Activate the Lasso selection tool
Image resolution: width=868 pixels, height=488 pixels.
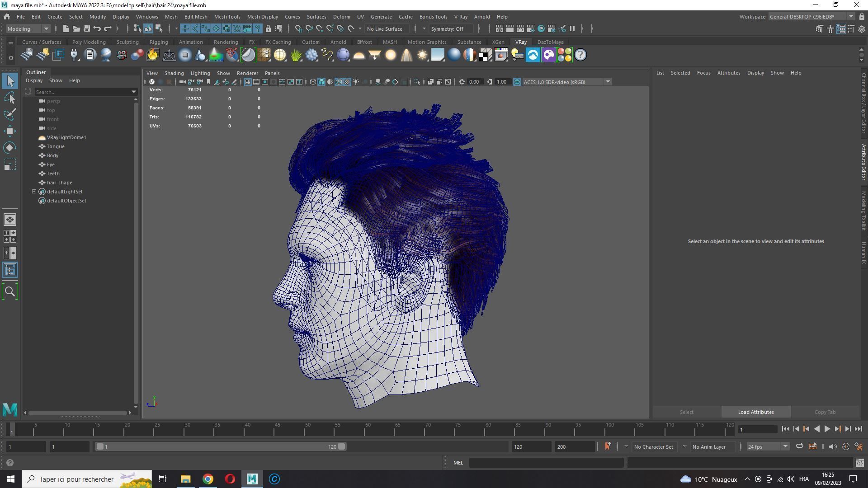(10, 98)
